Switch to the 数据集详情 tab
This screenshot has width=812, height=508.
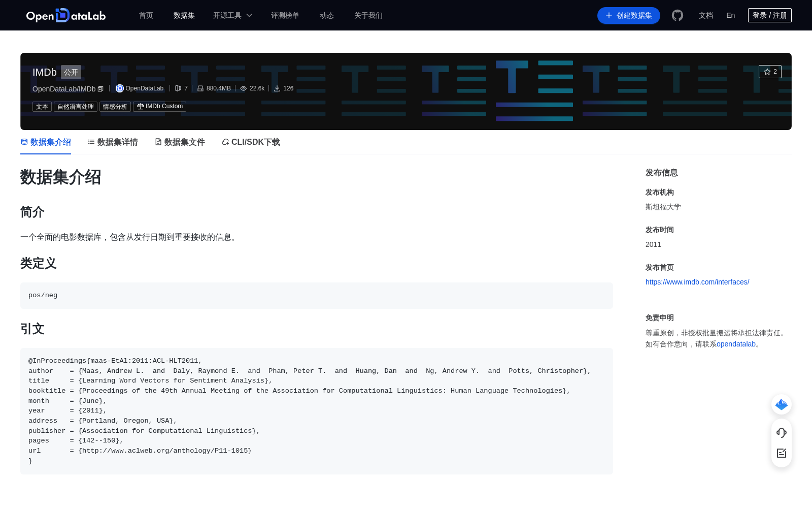point(113,142)
